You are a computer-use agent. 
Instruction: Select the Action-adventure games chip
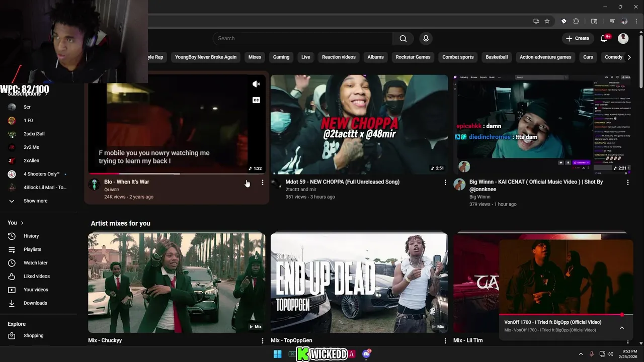point(545,57)
